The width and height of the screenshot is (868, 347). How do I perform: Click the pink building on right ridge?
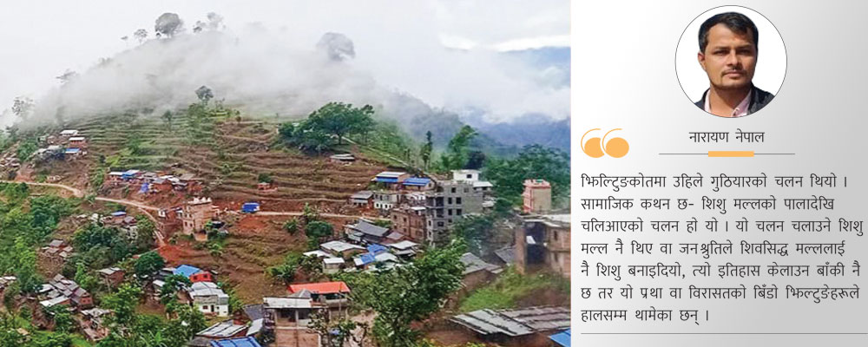pyautogui.click(x=536, y=195)
